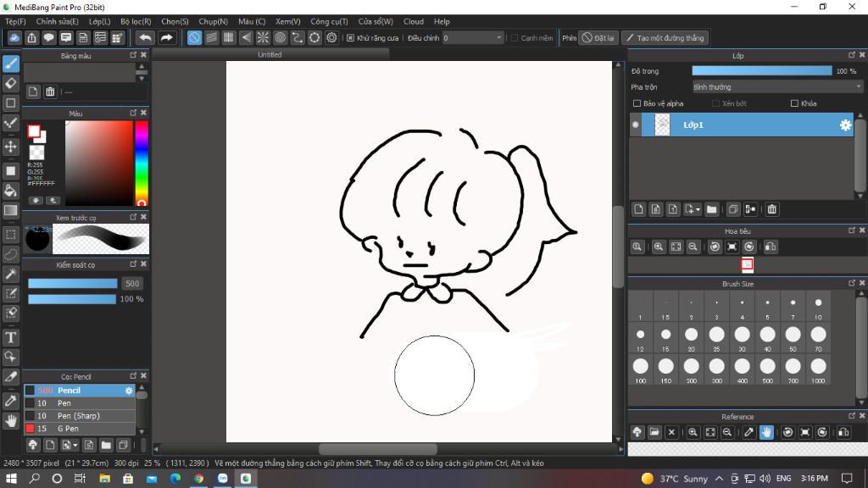Toggle the Canh mềm checkbox
Viewport: 868px width, 488px height.
(515, 37)
